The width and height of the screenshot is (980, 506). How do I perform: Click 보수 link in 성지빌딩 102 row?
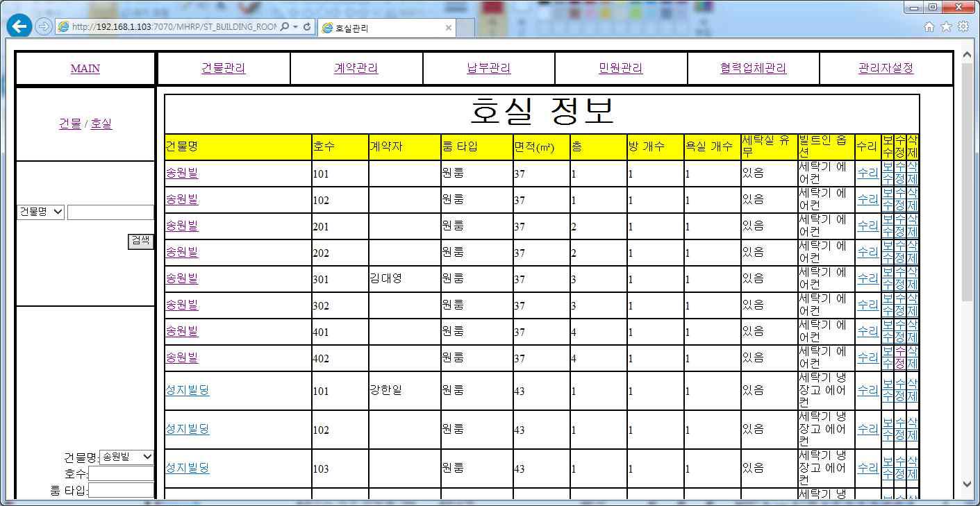[888, 430]
